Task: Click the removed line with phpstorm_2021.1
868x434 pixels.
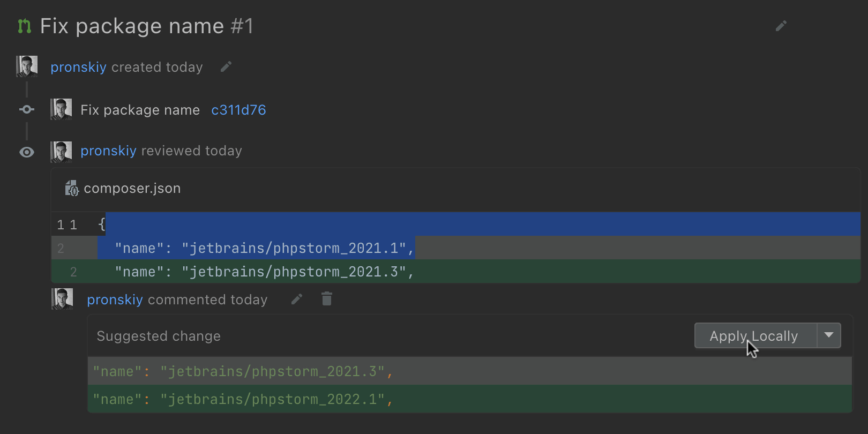Action: click(265, 248)
